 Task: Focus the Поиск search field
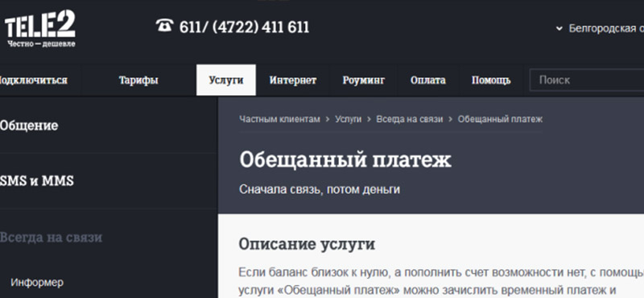[587, 81]
